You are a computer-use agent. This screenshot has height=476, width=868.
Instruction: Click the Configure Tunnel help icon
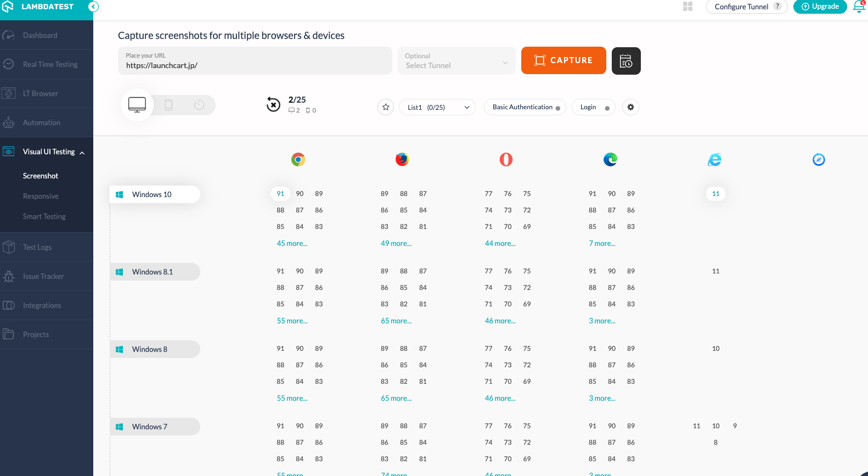[x=777, y=6]
